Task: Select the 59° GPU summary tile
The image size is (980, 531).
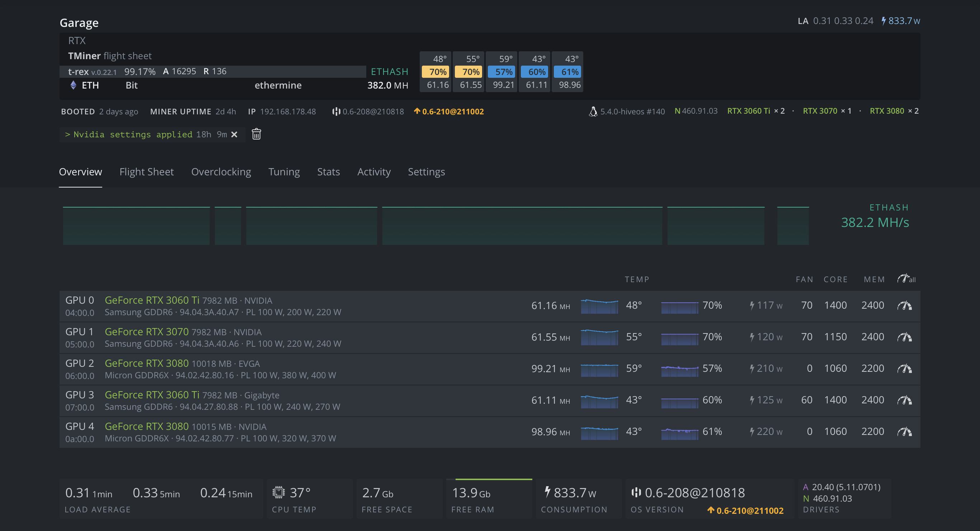Action: click(x=501, y=71)
